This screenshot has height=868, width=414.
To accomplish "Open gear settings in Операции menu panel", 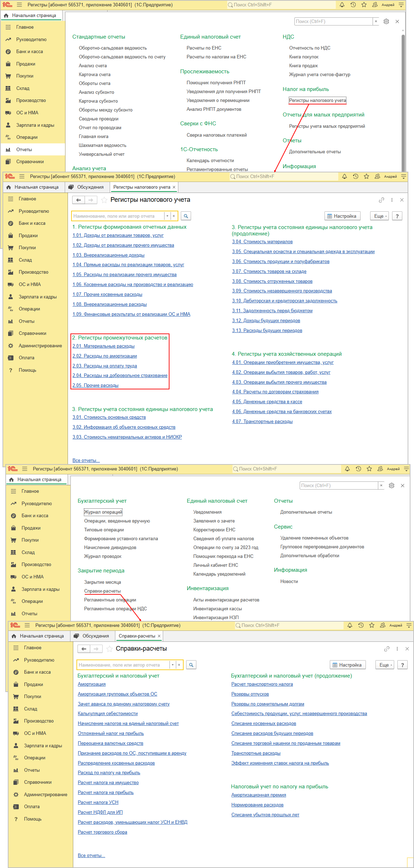I will [392, 486].
